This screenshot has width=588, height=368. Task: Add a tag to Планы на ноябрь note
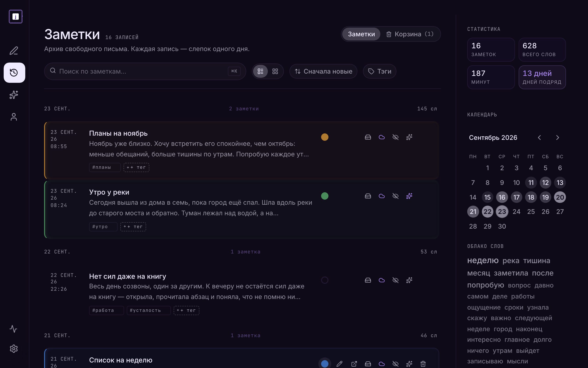[136, 167]
